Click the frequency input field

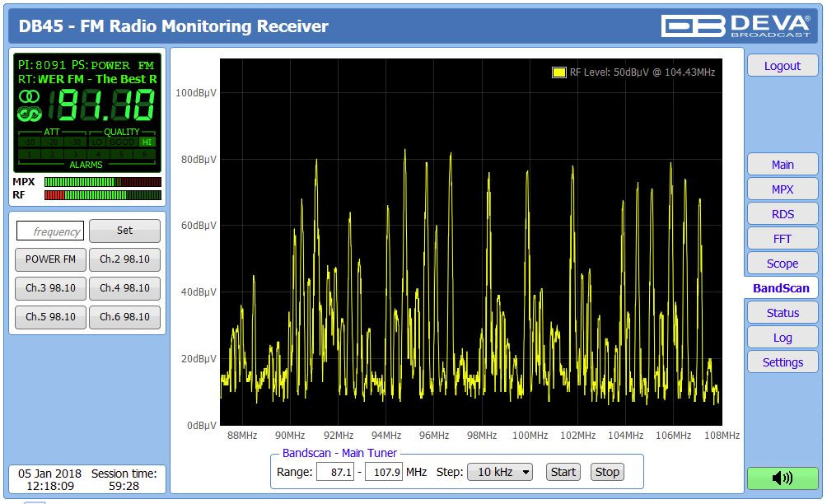(50, 231)
